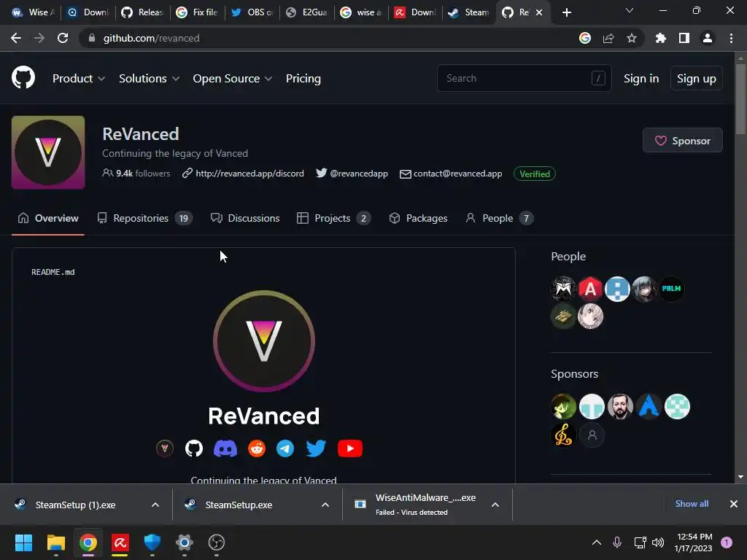Expand options for WiseAntiMalware download
The height and width of the screenshot is (560, 747).
[495, 505]
